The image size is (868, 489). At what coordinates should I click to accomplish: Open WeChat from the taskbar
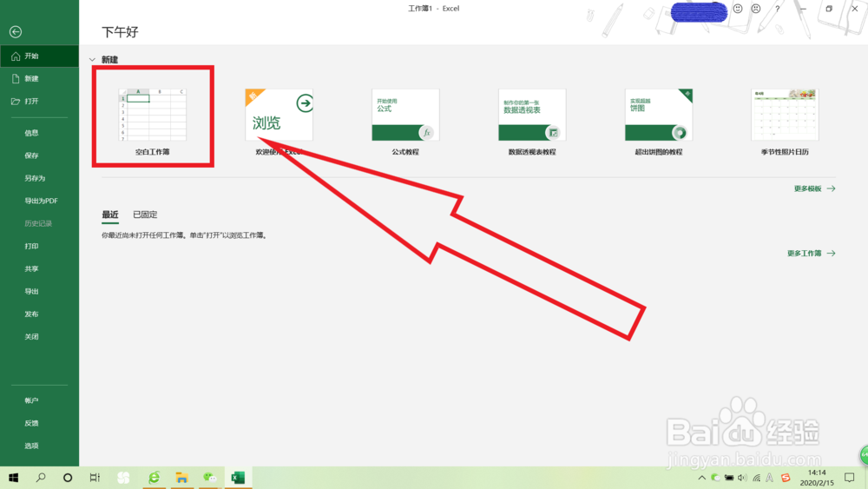click(x=209, y=478)
